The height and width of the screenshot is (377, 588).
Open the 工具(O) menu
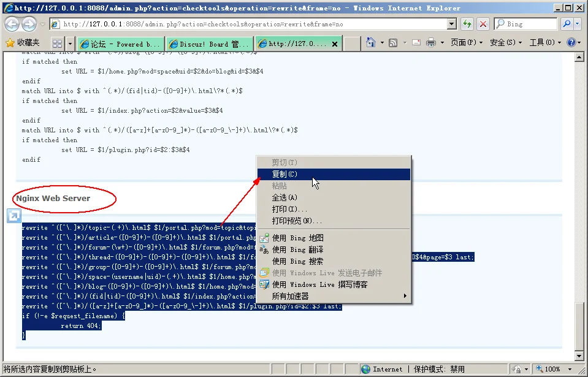coord(545,43)
